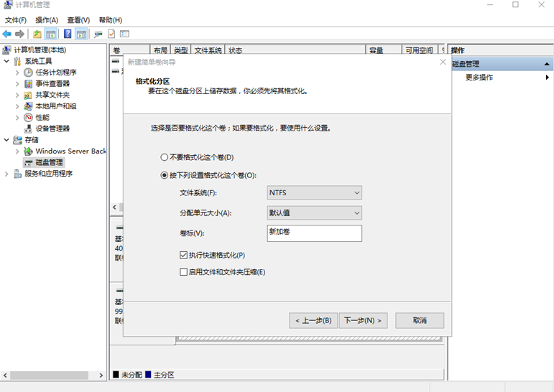Image resolution: width=554 pixels, height=392 pixels.
Task: Click right arrow of tree pane scrollbar
Action: [x=101, y=375]
